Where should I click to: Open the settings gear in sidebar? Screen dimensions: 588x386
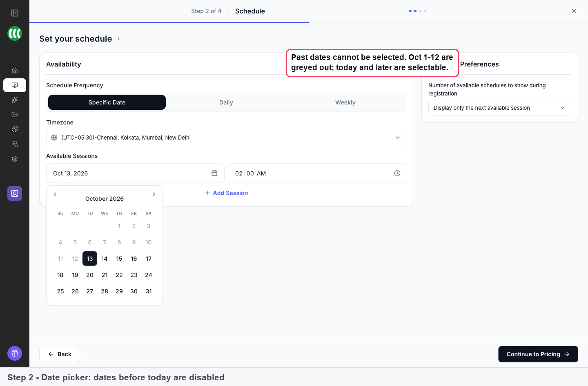pos(15,159)
